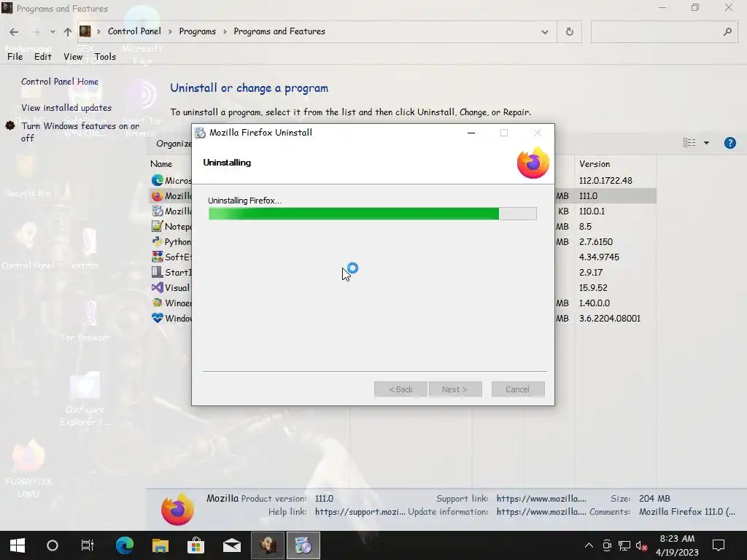The height and width of the screenshot is (560, 747).
Task: Click the blue Help icon
Action: click(729, 143)
